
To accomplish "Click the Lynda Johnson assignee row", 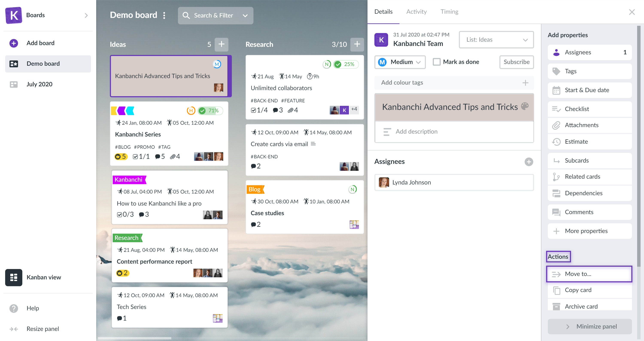I will click(x=454, y=182).
